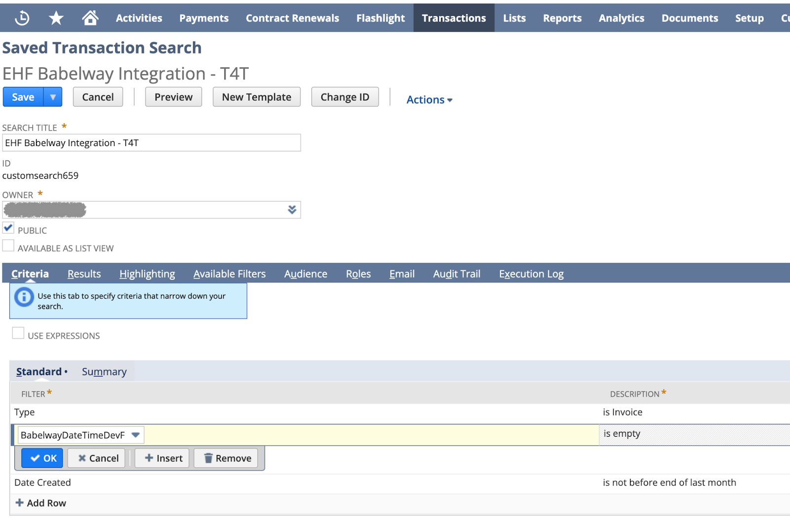The height and width of the screenshot is (532, 790).
Task: Open the Roles tab
Action: (x=358, y=274)
